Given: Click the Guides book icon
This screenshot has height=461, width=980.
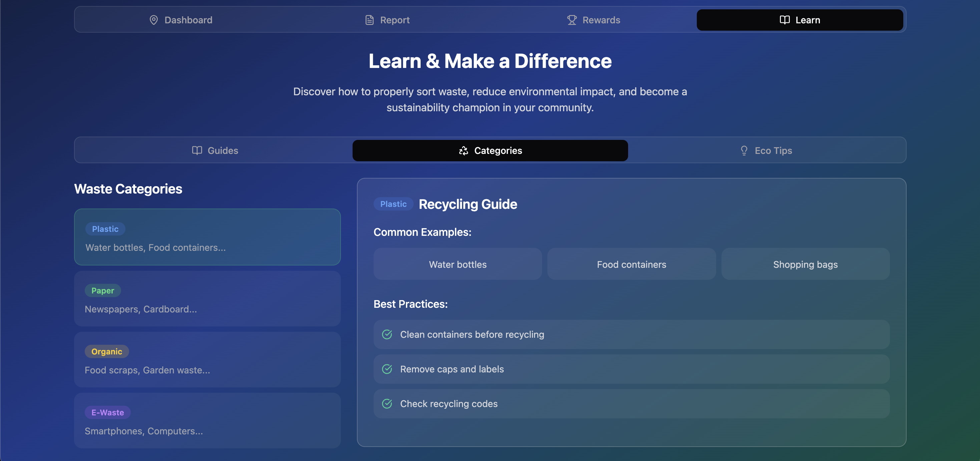Looking at the screenshot, I should point(197,151).
